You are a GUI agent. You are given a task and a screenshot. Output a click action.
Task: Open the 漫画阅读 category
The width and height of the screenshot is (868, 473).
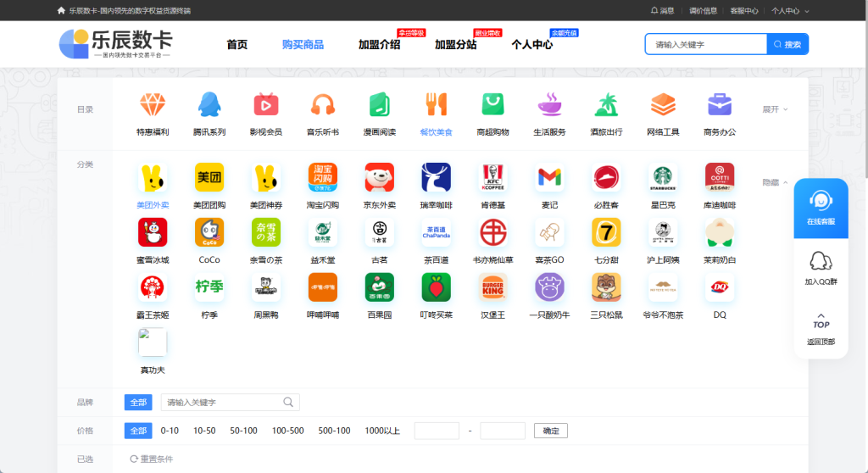(x=379, y=104)
